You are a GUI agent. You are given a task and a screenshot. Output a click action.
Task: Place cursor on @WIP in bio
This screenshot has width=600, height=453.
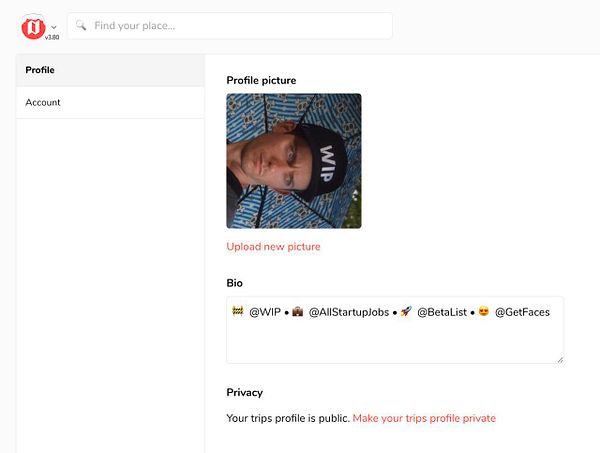pyautogui.click(x=264, y=312)
